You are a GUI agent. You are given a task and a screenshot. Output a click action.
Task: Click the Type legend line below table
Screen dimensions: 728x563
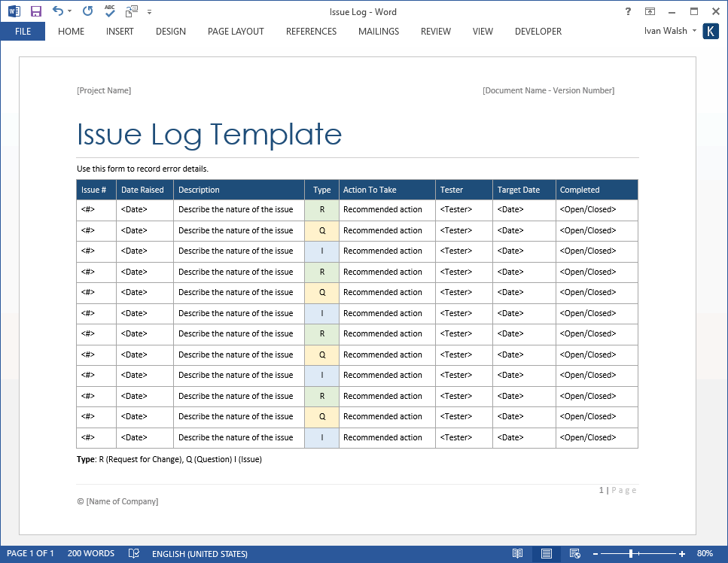click(169, 459)
